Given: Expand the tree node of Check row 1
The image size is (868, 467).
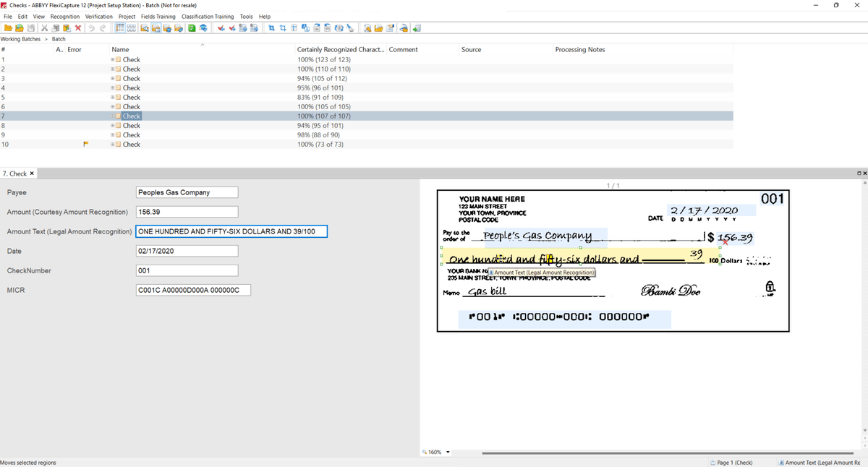Looking at the screenshot, I should [x=113, y=60].
